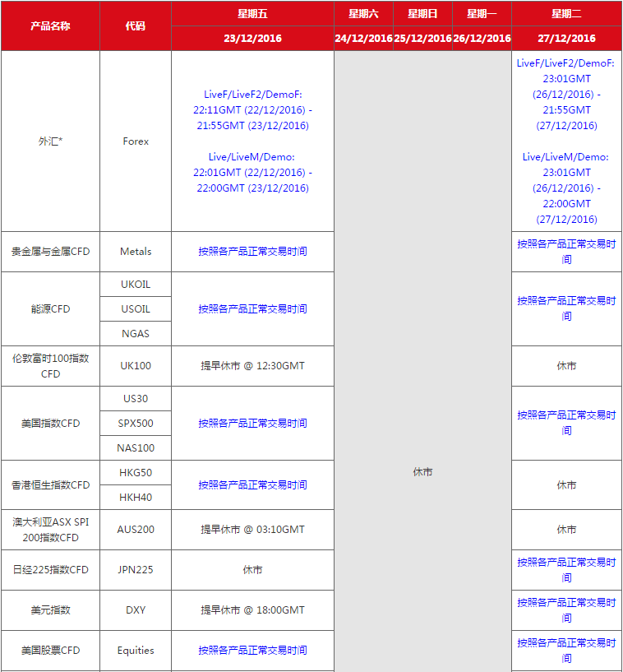The width and height of the screenshot is (623, 672).
Task: Select the 23/12/2016 date header
Action: [252, 39]
